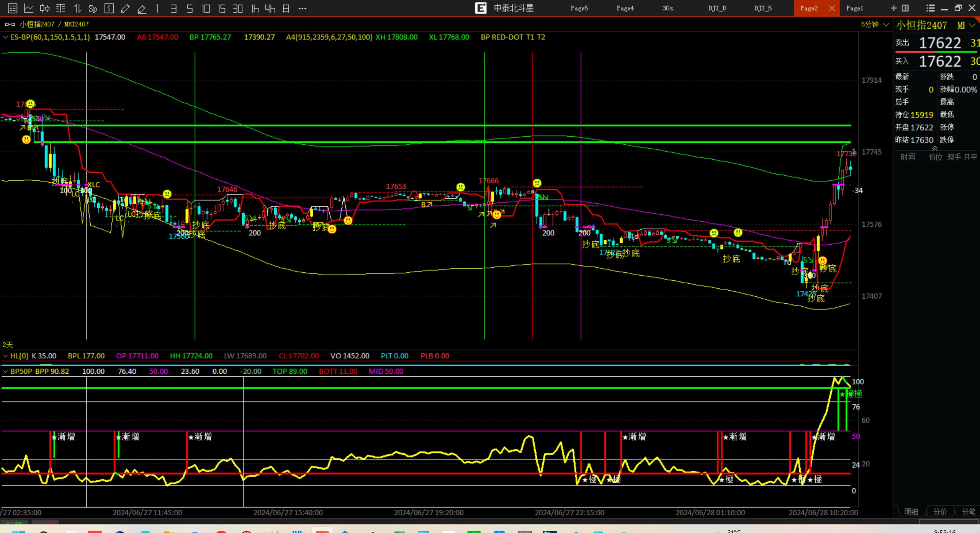Select the 分价 bottom tab
The width and height of the screenshot is (980, 533).
point(940,512)
